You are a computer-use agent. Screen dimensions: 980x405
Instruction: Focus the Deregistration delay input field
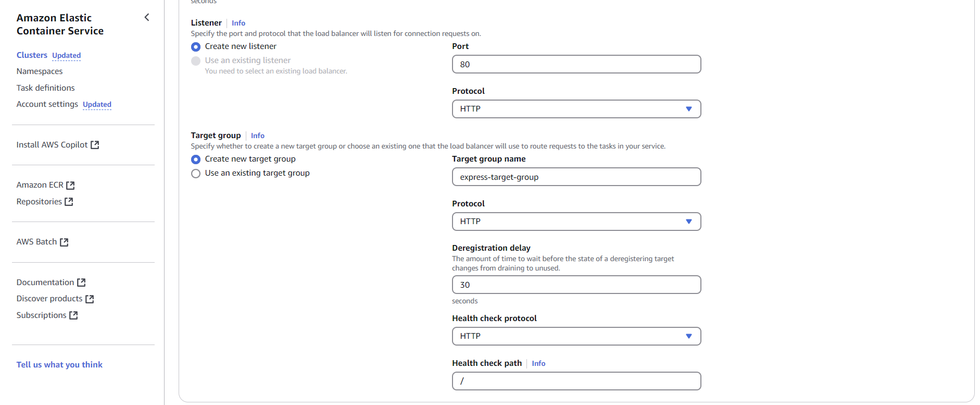[576, 285]
